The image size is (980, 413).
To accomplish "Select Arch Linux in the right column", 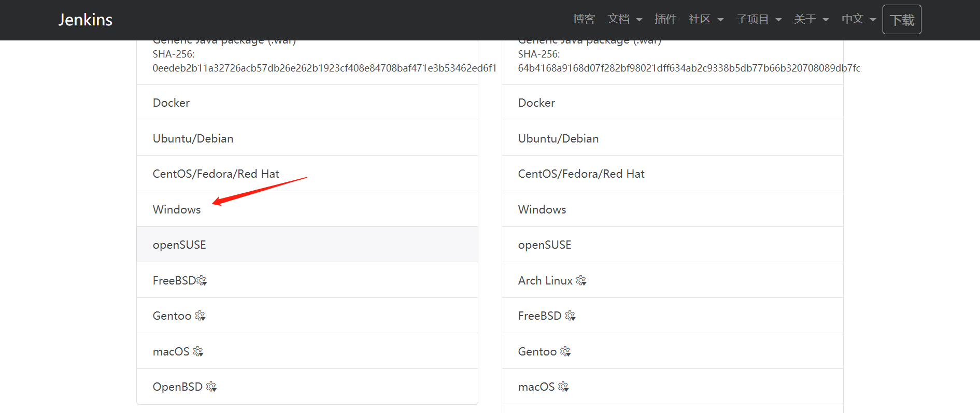I will click(x=673, y=280).
